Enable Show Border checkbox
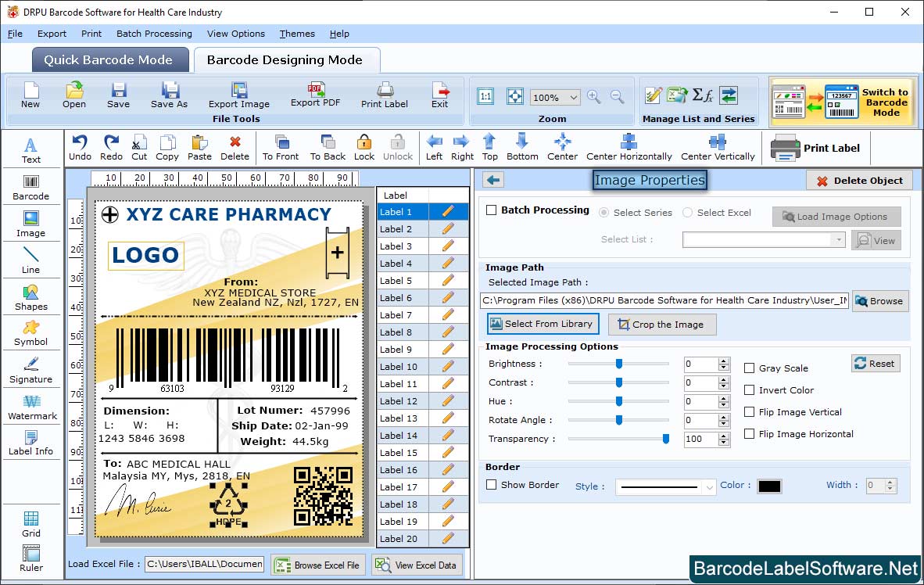This screenshot has height=585, width=924. pyautogui.click(x=492, y=484)
